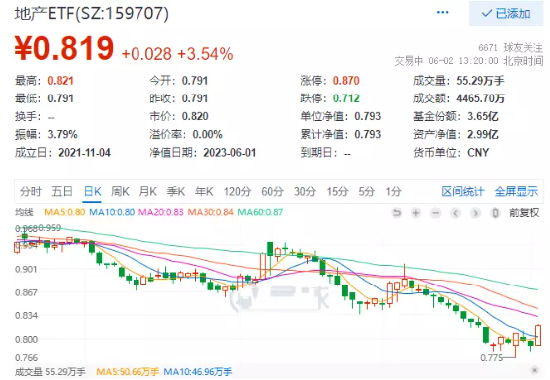
Task: Click the MA60:0.87 moving average label
Action: click(260, 212)
